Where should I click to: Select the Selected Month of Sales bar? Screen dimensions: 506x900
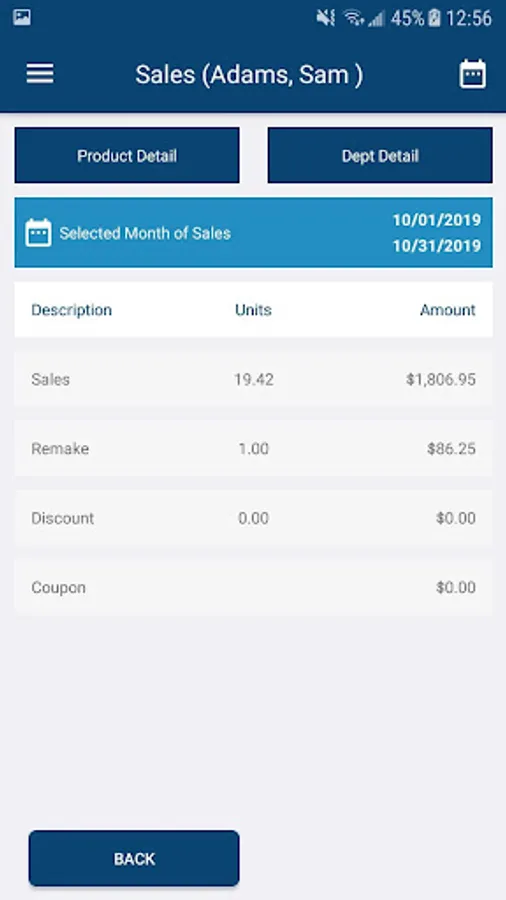253,232
